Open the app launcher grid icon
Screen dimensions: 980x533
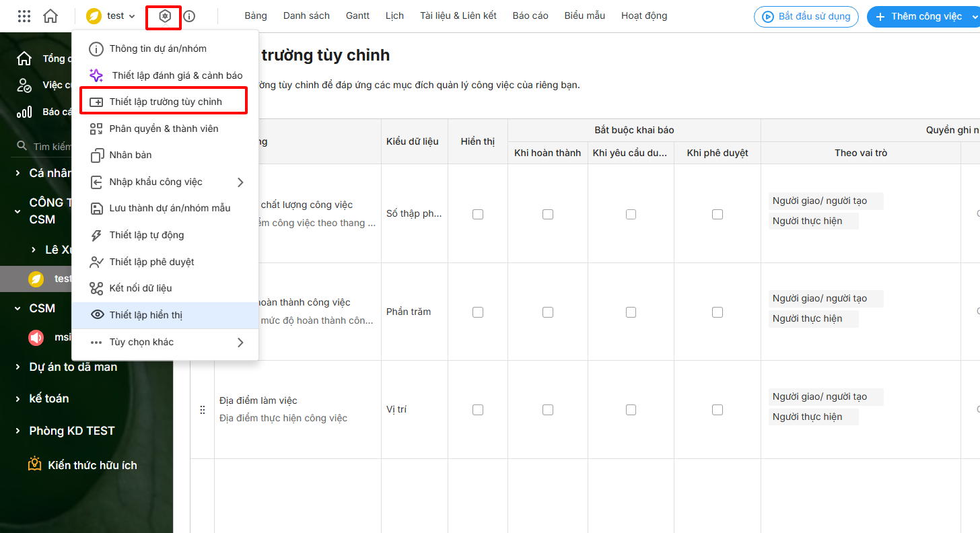click(x=24, y=16)
